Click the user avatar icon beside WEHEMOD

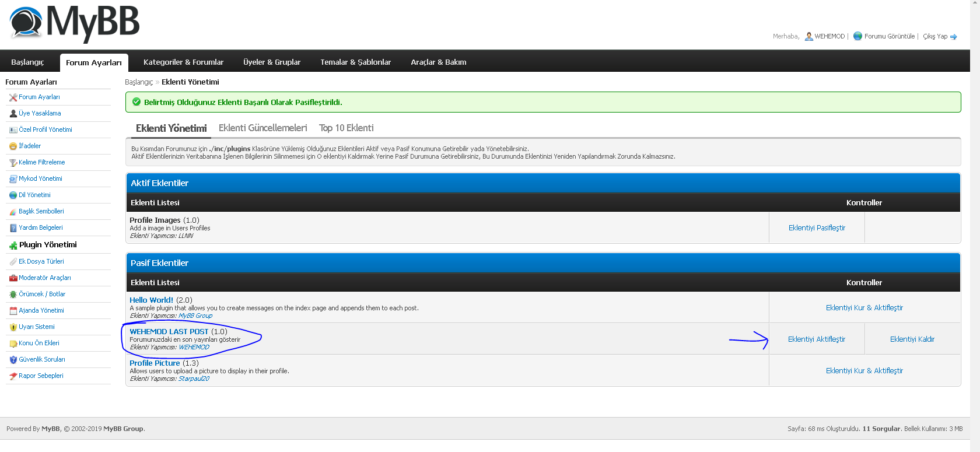[x=808, y=36]
